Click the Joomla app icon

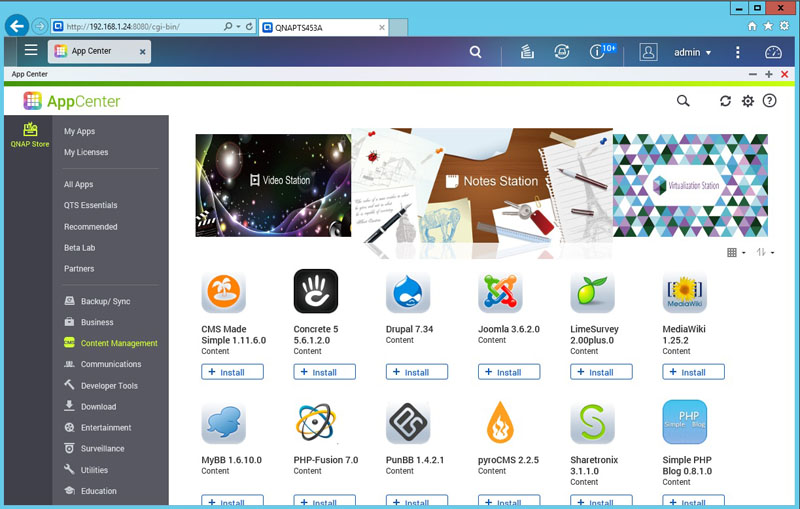[500, 292]
